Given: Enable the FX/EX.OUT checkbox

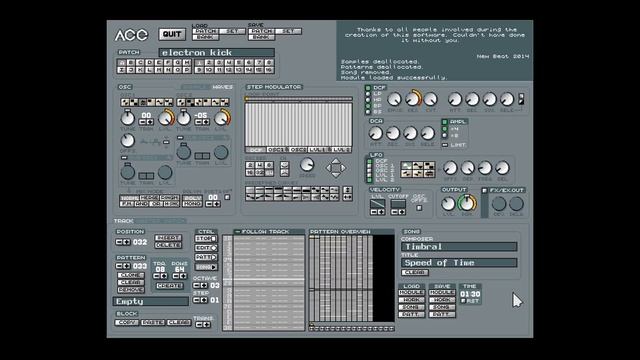Looking at the screenshot, I should coord(484,190).
